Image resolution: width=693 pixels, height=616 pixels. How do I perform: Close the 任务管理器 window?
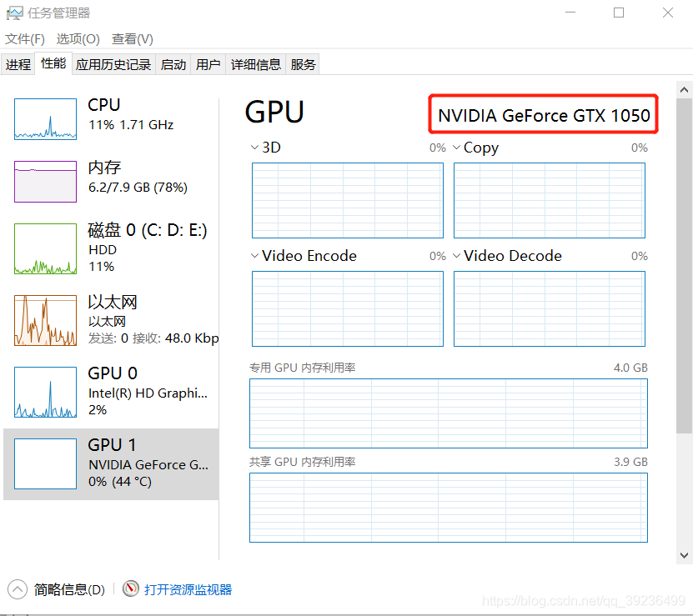[668, 13]
